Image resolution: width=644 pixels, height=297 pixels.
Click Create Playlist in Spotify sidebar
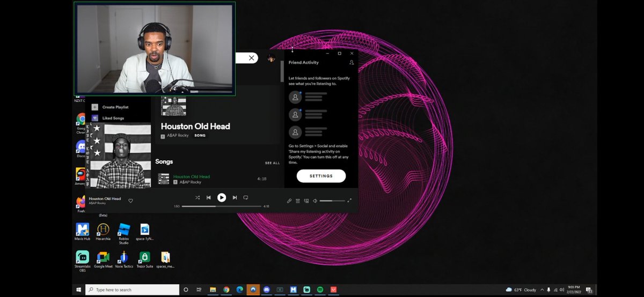115,107
